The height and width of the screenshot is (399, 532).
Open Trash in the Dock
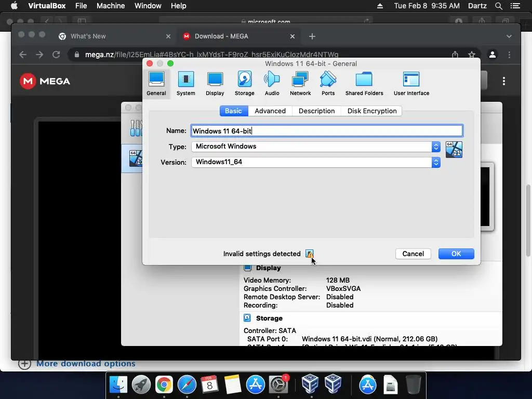click(413, 384)
